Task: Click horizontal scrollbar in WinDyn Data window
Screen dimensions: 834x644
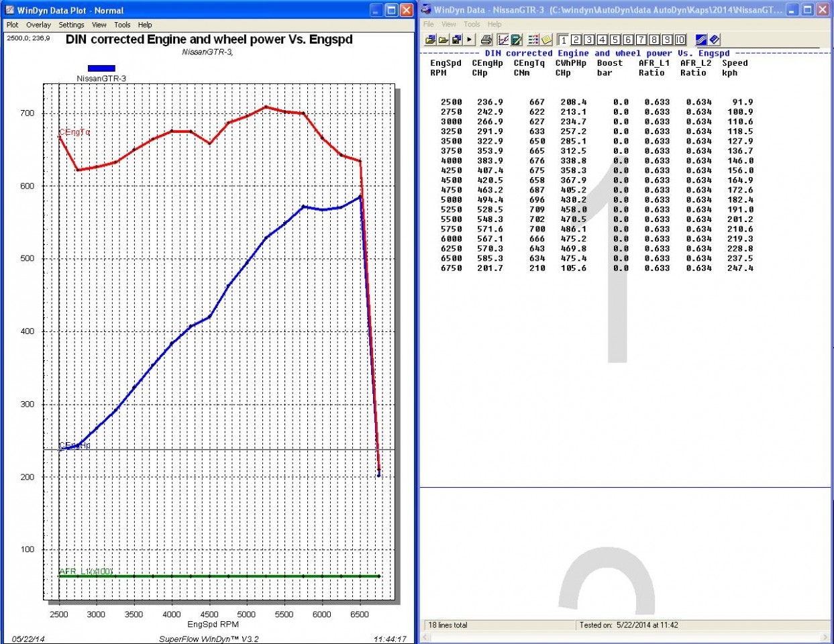Action: tap(625, 637)
